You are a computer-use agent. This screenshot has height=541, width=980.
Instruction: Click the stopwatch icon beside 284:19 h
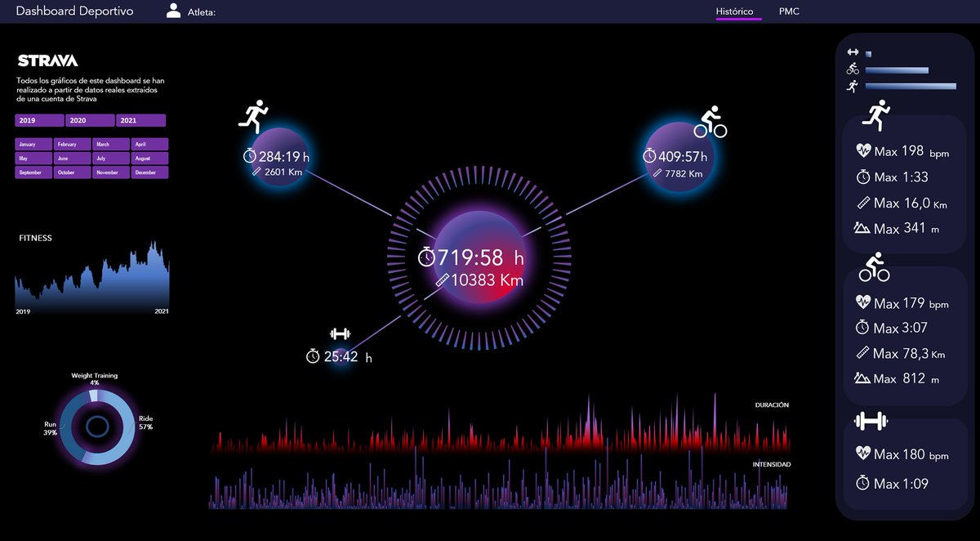[250, 155]
